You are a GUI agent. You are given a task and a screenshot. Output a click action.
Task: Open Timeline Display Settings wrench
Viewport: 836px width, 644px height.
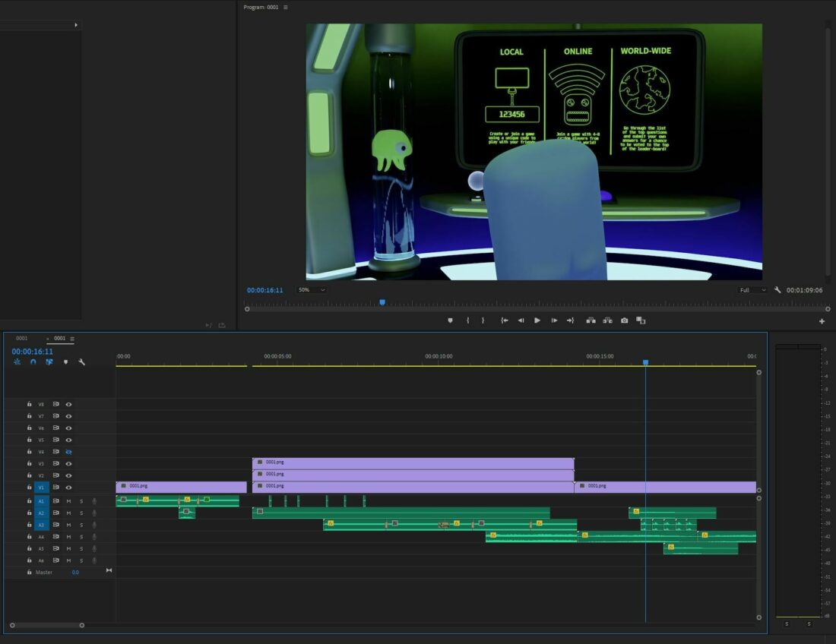tap(81, 362)
